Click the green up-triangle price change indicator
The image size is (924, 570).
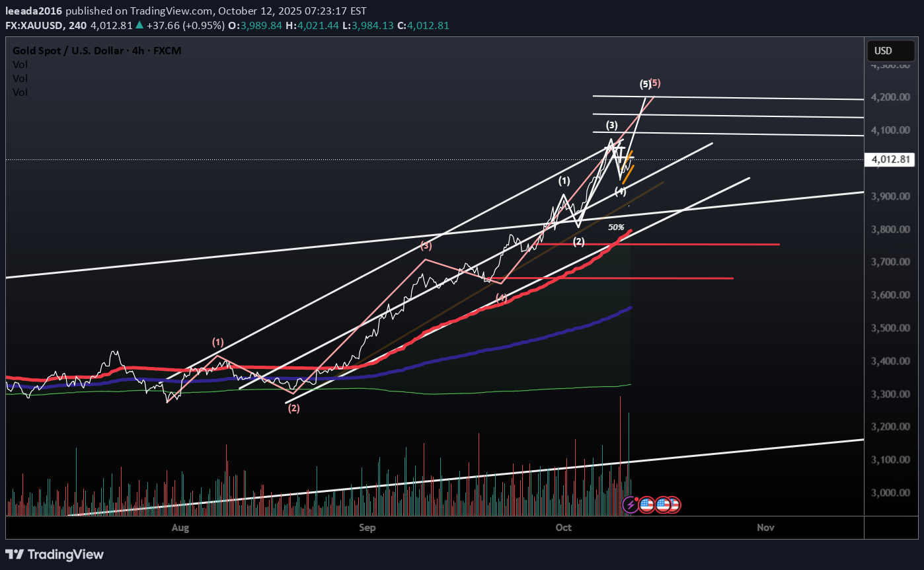[139, 26]
